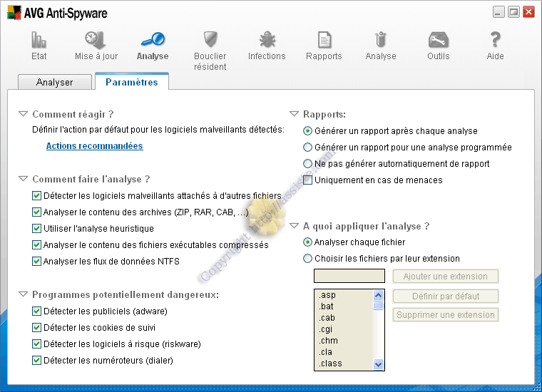Select report for 'une analyse programmée' option
The height and width of the screenshot is (392, 542).
pos(307,147)
